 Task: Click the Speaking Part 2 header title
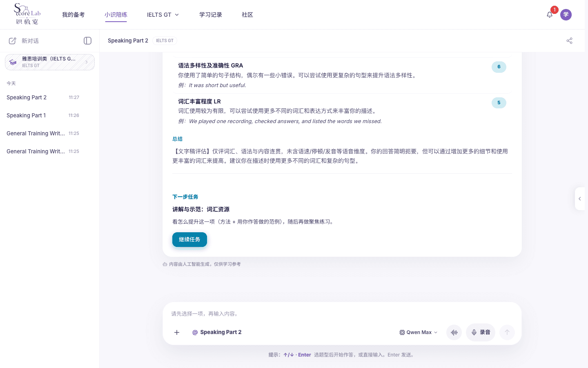(x=128, y=40)
